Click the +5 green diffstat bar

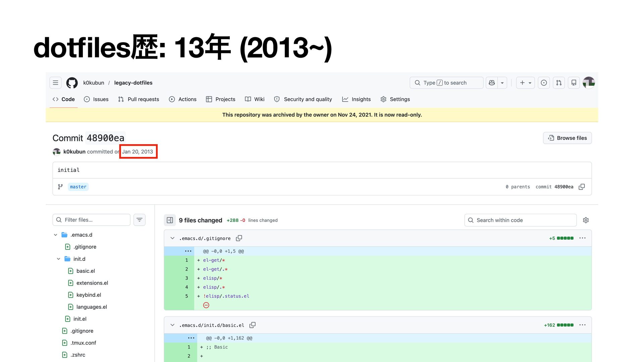pyautogui.click(x=565, y=238)
